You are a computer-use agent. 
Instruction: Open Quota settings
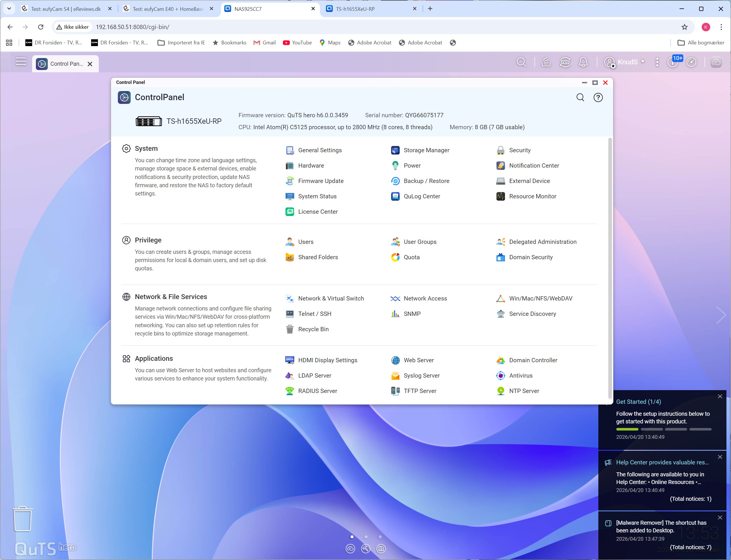pyautogui.click(x=405, y=257)
